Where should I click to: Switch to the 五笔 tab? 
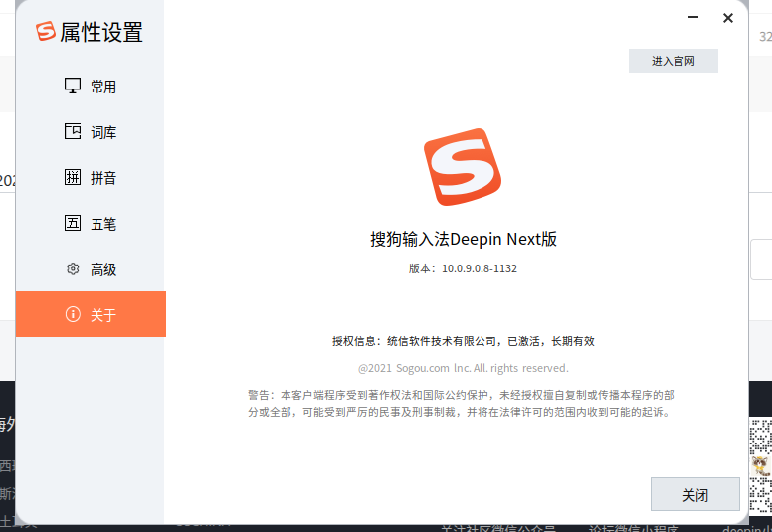pyautogui.click(x=91, y=224)
